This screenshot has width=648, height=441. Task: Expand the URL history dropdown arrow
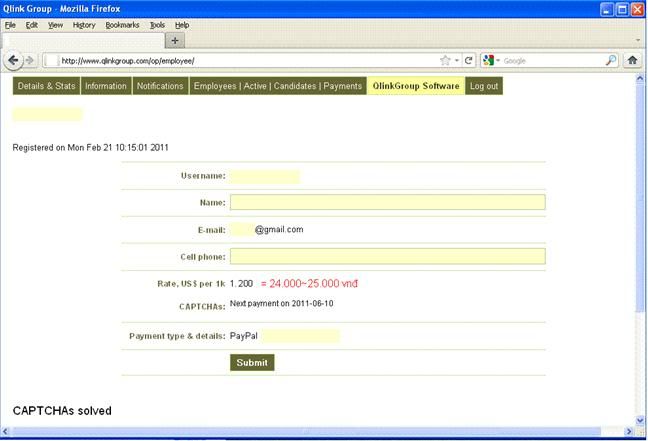(x=457, y=61)
